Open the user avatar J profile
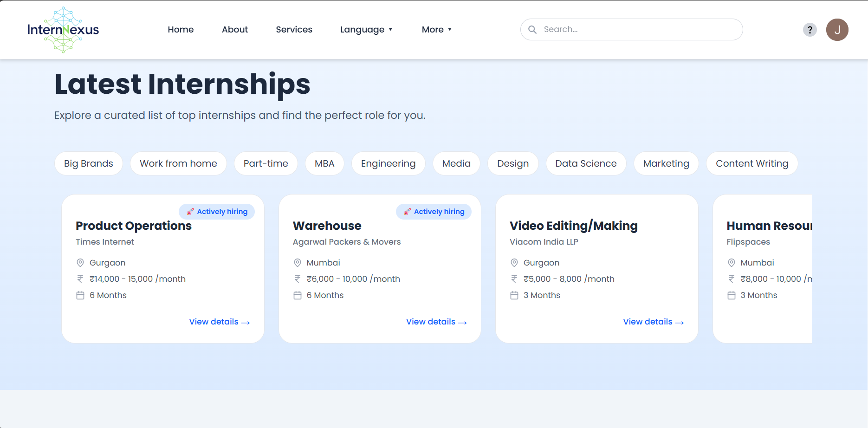The width and height of the screenshot is (868, 428). [x=837, y=30]
